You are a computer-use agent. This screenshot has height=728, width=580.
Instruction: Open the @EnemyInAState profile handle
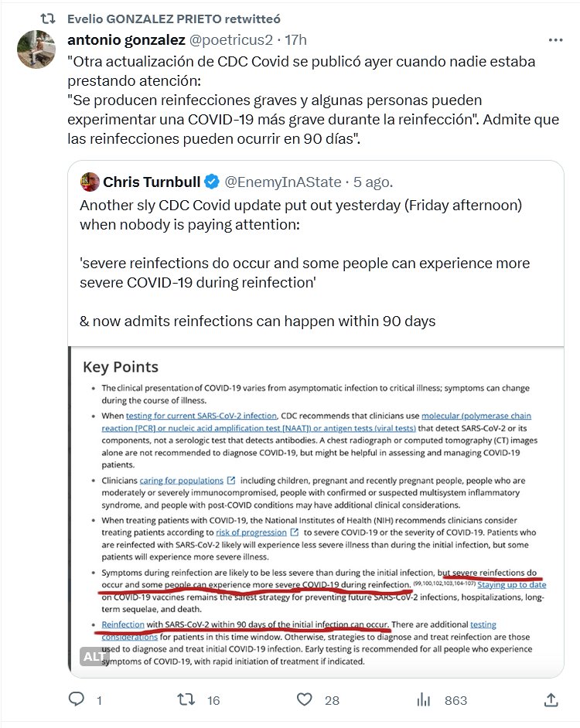tap(282, 182)
